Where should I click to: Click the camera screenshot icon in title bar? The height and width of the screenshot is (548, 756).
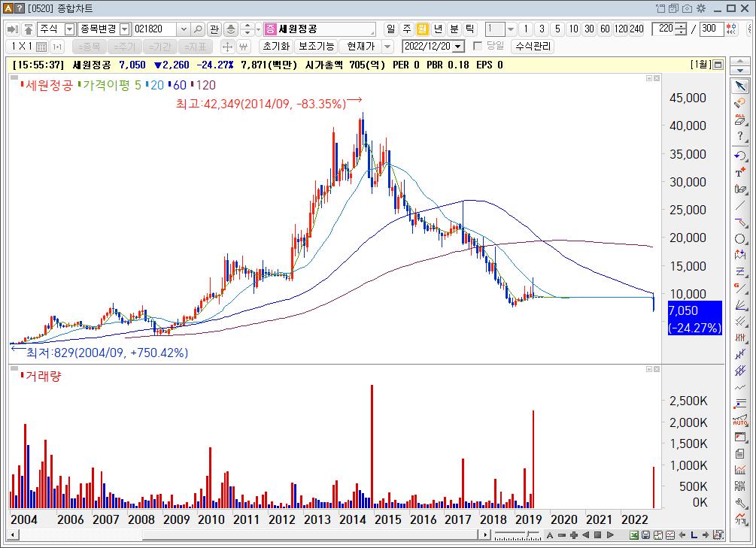(688, 8)
